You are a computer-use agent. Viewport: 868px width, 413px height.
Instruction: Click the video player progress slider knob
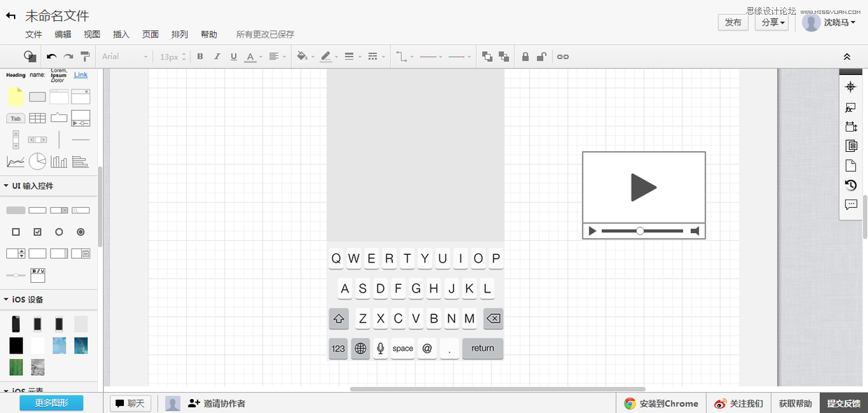640,231
